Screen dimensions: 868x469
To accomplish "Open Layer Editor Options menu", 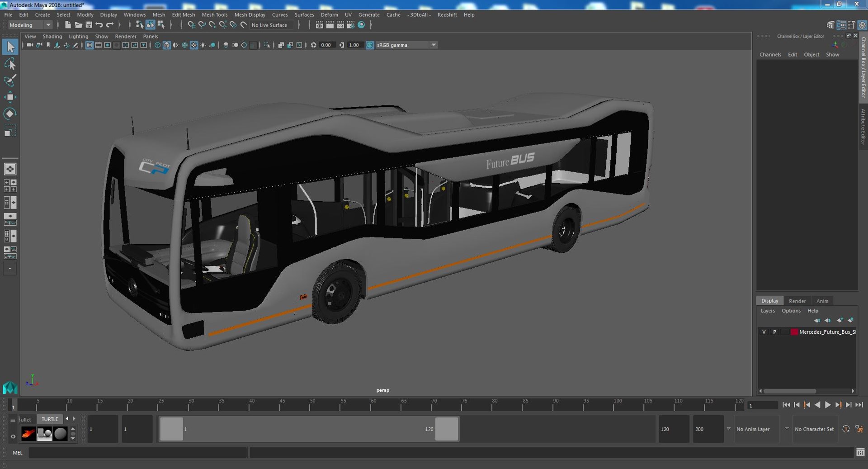I will (791, 311).
